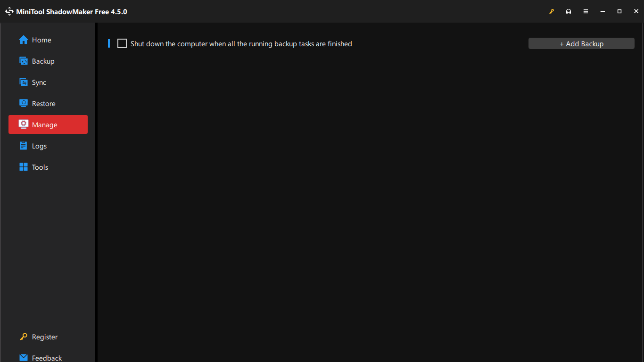Select the highlighted Manage tab
Image resolution: width=644 pixels, height=362 pixels.
click(48, 124)
